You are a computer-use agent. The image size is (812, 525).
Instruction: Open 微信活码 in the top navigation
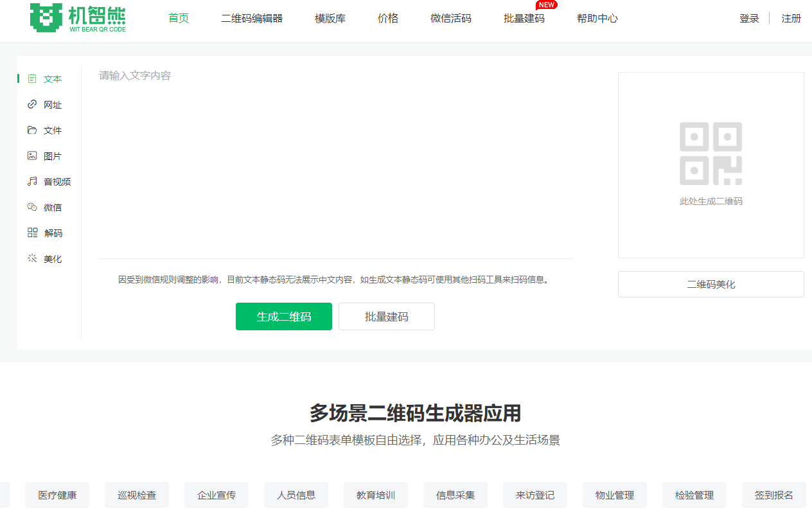451,18
